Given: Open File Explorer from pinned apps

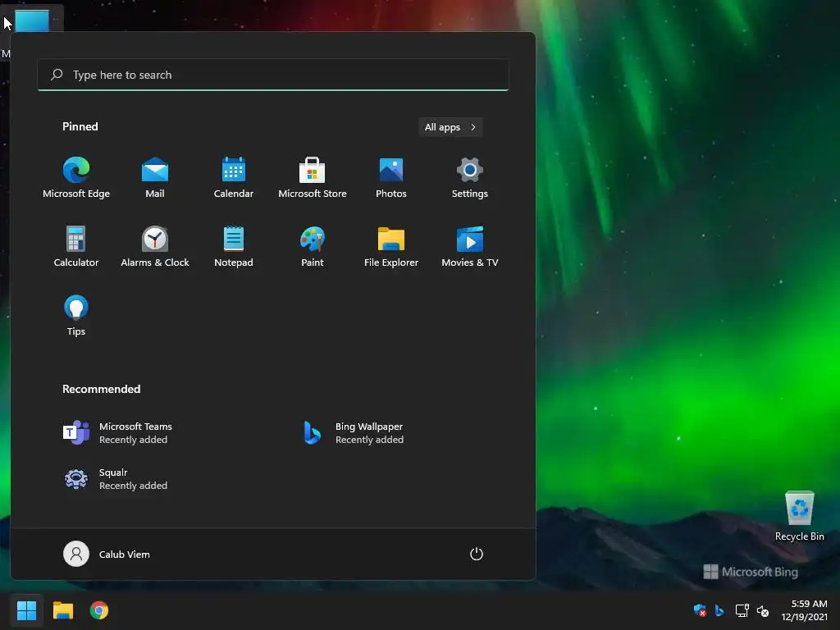Looking at the screenshot, I should pos(391,246).
